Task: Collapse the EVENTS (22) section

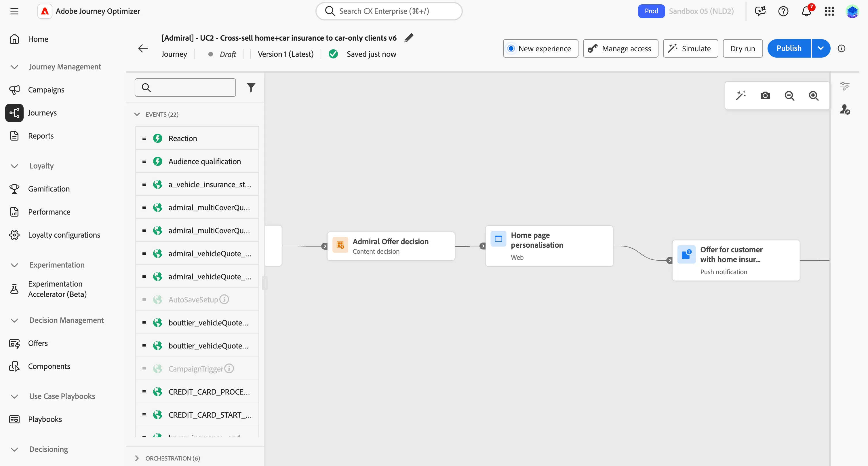Action: click(137, 114)
